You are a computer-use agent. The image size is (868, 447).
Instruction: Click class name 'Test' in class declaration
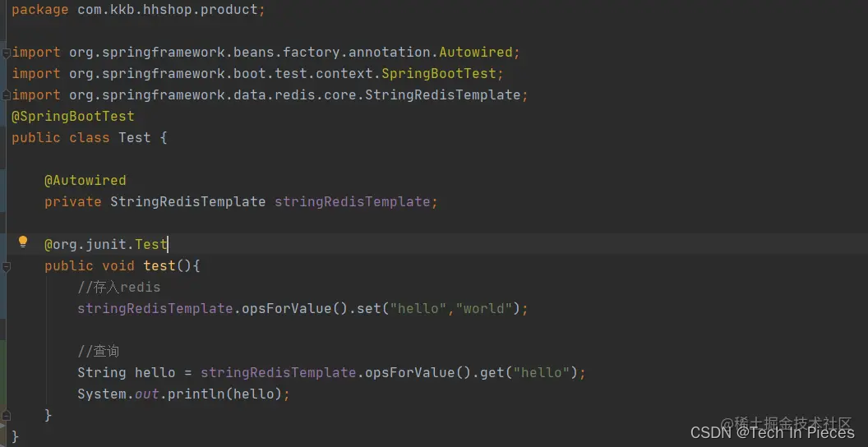coord(135,138)
